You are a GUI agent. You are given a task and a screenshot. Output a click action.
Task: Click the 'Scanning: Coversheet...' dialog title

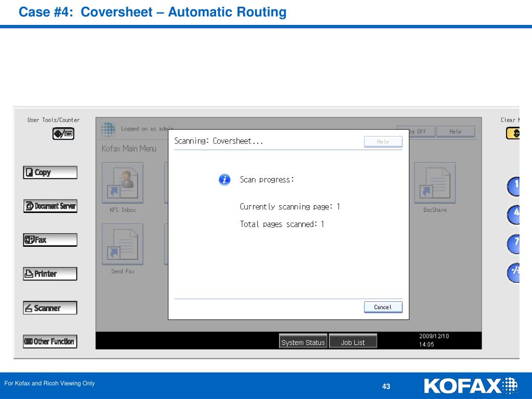click(x=219, y=141)
